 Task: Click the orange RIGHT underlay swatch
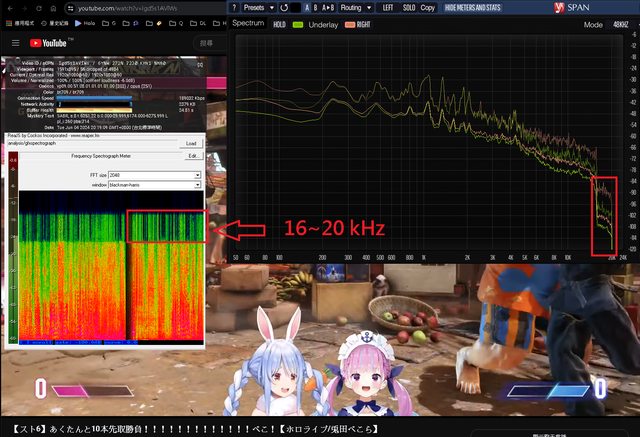[350, 25]
